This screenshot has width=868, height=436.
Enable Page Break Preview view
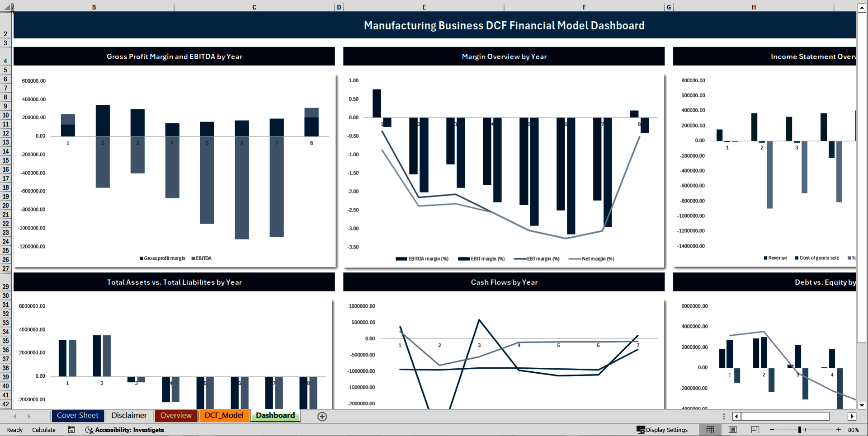tap(754, 430)
